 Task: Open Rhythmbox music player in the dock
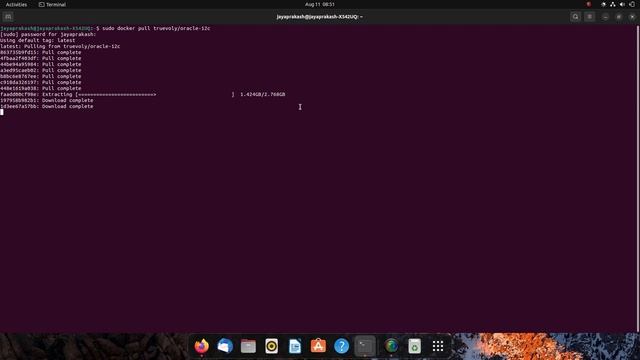pyautogui.click(x=271, y=346)
